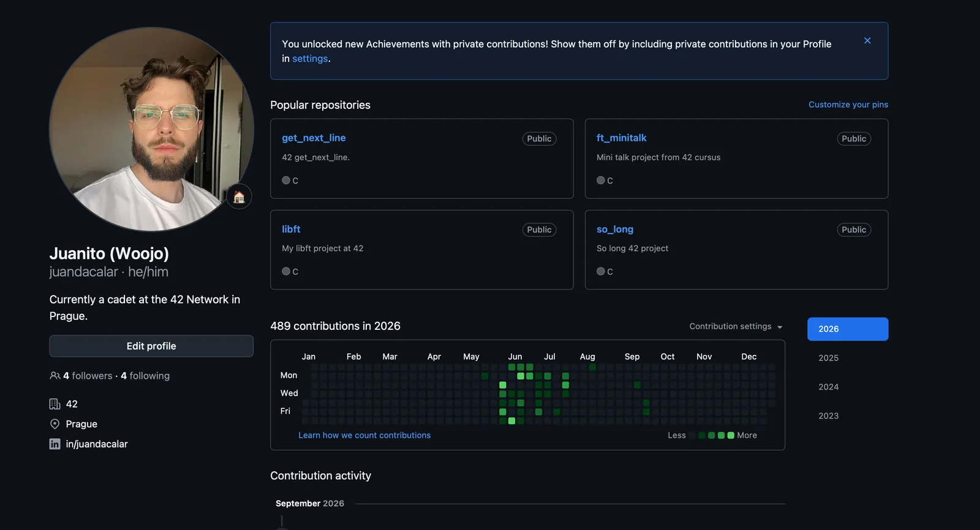This screenshot has width=980, height=530.
Task: Click the Public badge on get_next_line
Action: click(539, 139)
